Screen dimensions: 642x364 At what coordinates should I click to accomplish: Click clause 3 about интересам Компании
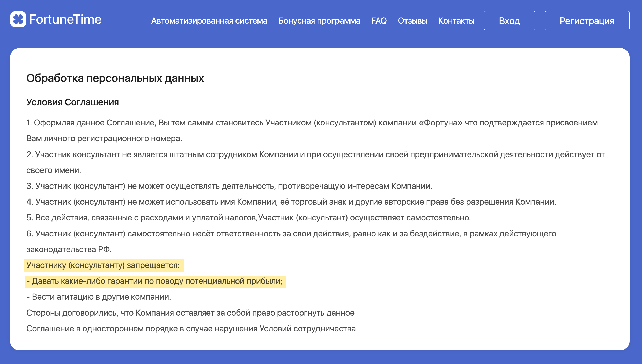click(229, 186)
